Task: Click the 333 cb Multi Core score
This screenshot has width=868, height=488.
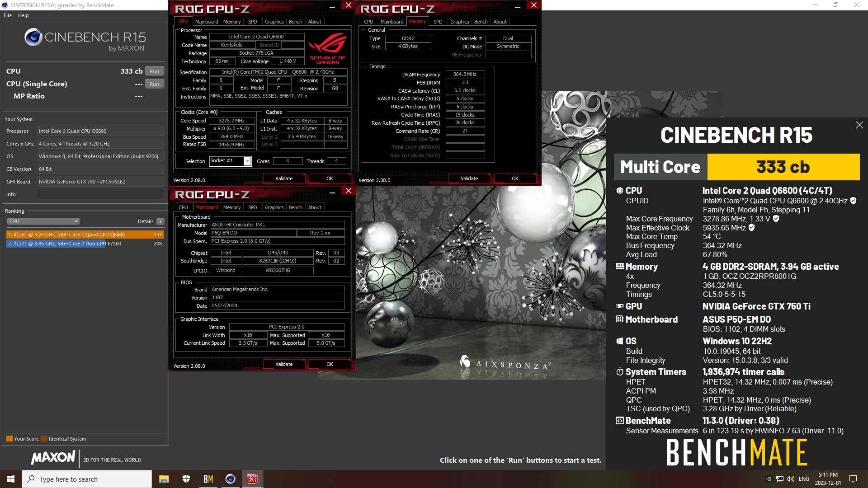Action: [x=783, y=167]
